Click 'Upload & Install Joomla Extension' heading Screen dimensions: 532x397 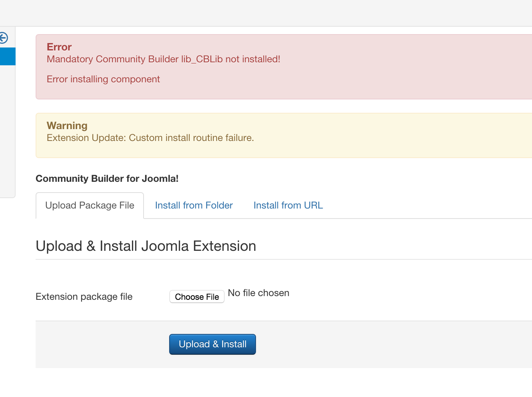(x=146, y=246)
